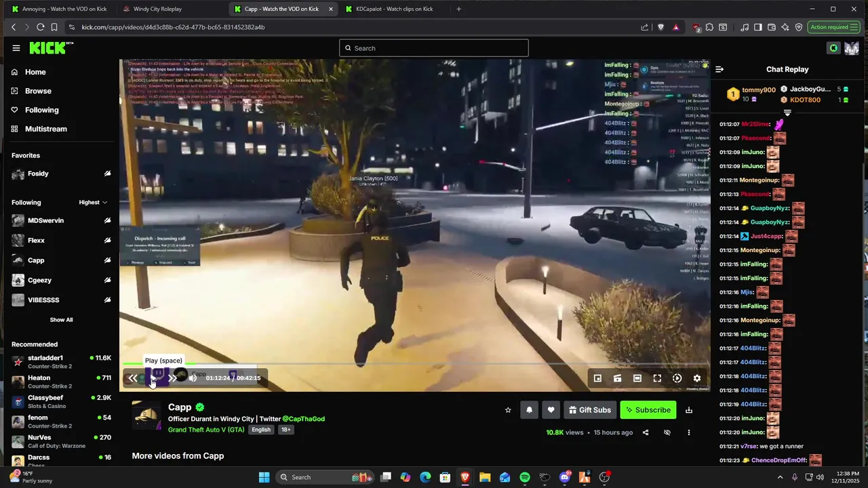Open the browser extensions puzzle icon

click(x=709, y=27)
